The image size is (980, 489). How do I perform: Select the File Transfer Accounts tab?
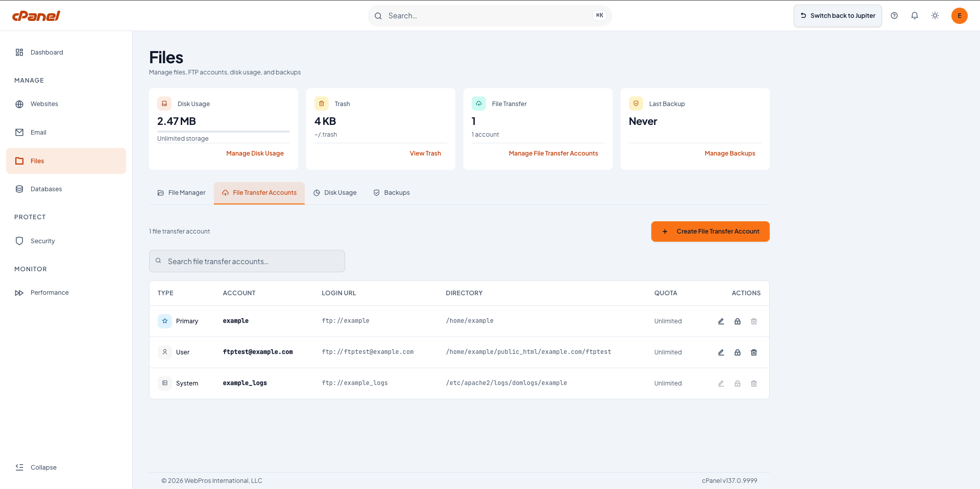point(259,193)
